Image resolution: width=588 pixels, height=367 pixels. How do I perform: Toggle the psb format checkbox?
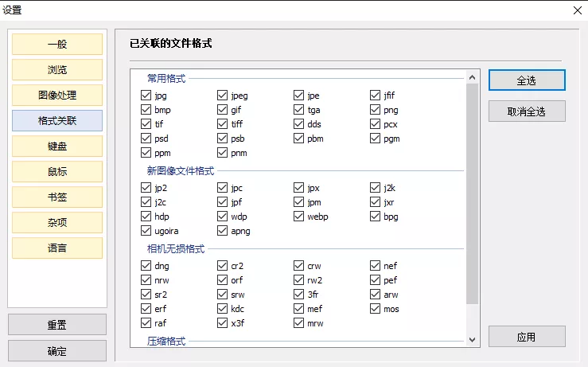[222, 139]
